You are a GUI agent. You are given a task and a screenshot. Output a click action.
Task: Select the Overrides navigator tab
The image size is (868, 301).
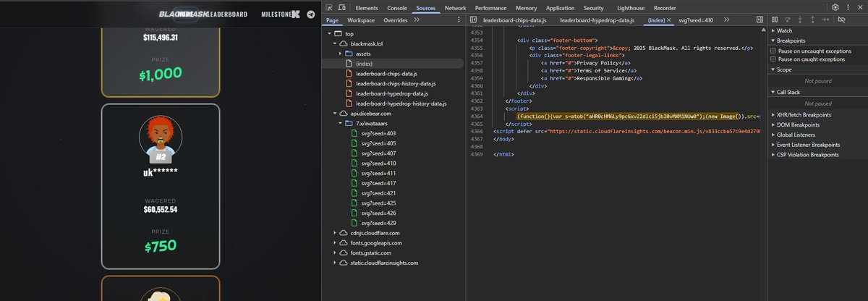[395, 20]
